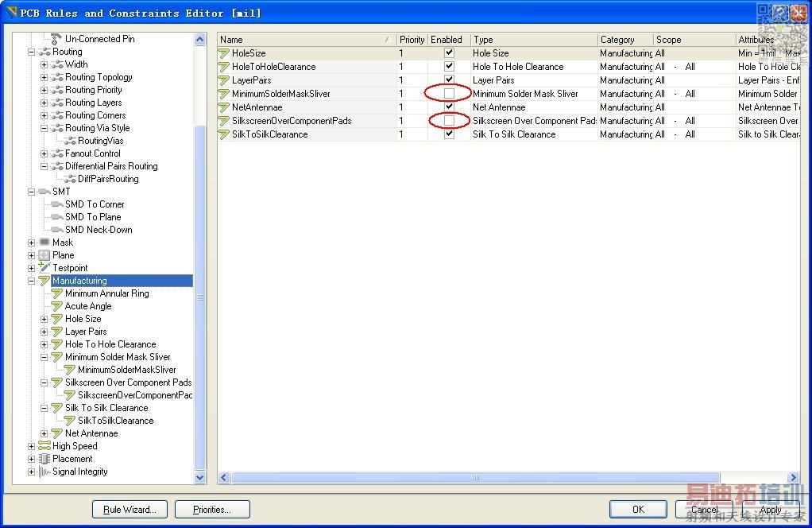
Task: Collapse the Manufacturing category node
Action: [x=32, y=281]
